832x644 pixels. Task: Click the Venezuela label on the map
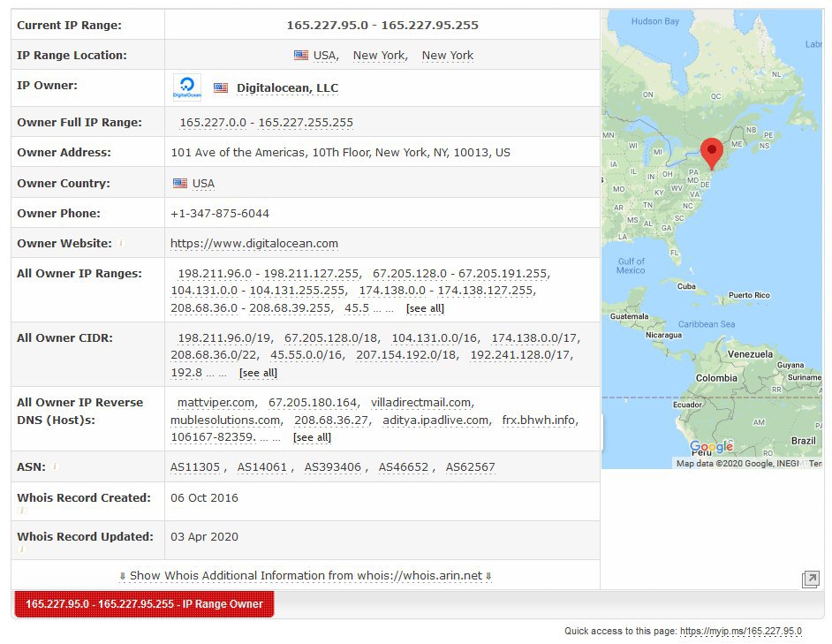(750, 354)
